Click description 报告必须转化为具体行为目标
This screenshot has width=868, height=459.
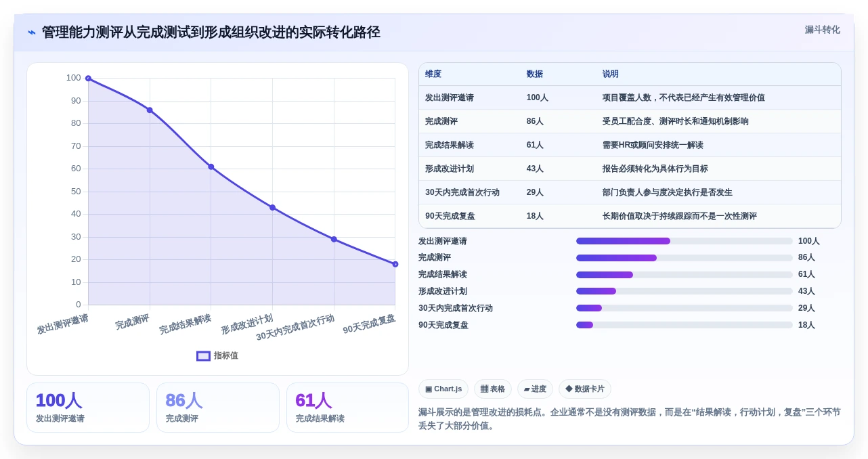coord(655,169)
